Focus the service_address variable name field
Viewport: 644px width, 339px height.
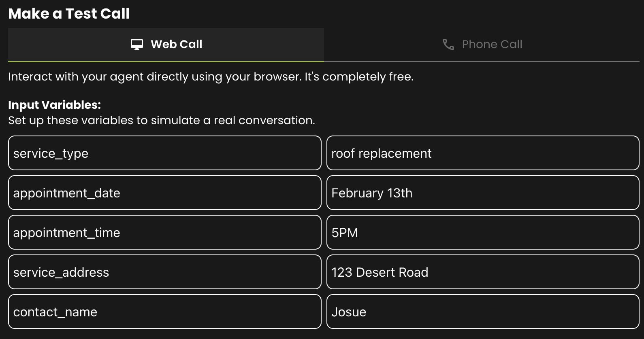coord(164,272)
